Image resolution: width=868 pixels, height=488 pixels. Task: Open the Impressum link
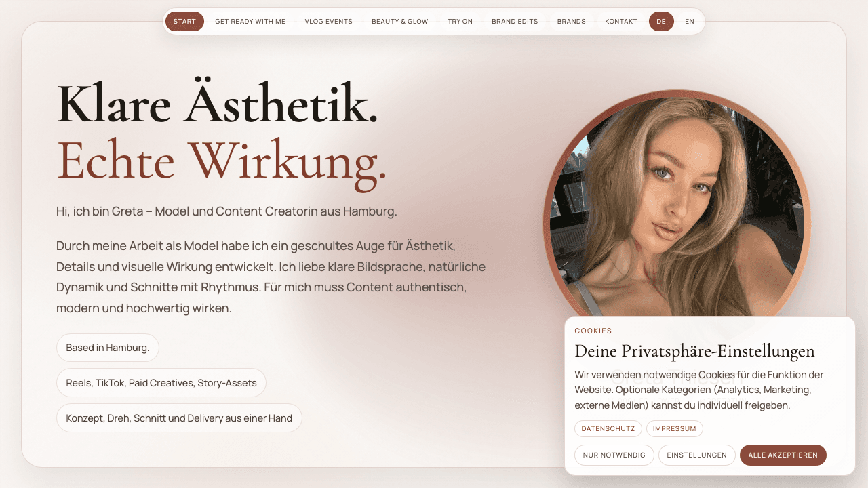click(675, 428)
